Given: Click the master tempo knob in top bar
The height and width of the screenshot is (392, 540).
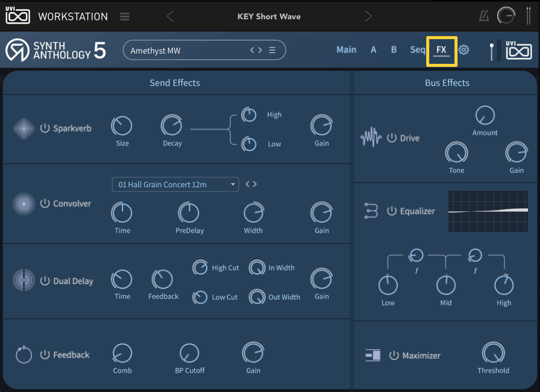Looking at the screenshot, I should pos(506,16).
